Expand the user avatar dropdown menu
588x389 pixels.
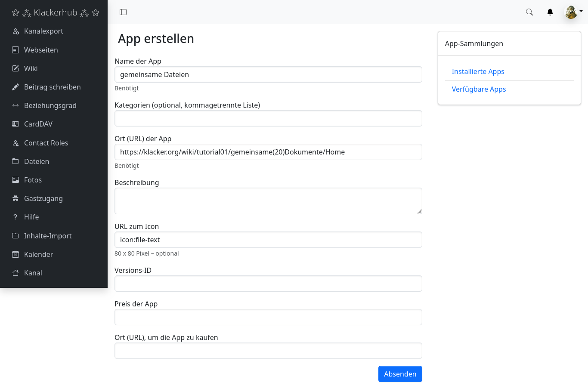tap(573, 12)
